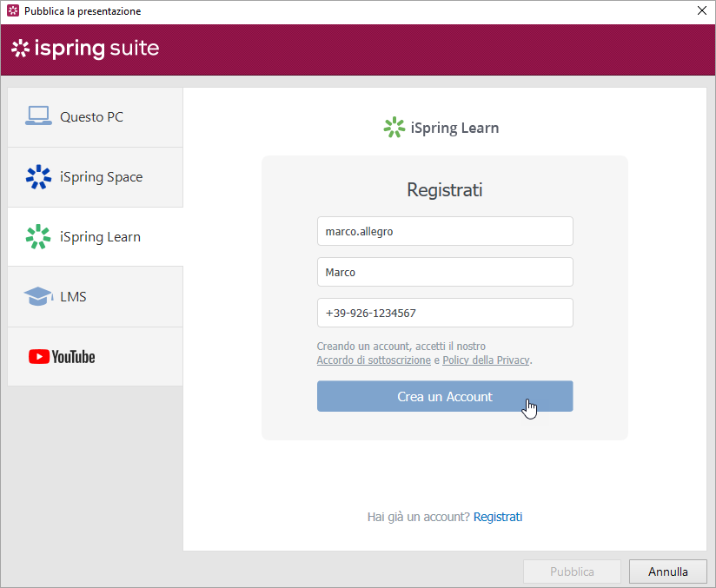Click the title bar app icon
This screenshot has height=588, width=716.
coord(12,11)
